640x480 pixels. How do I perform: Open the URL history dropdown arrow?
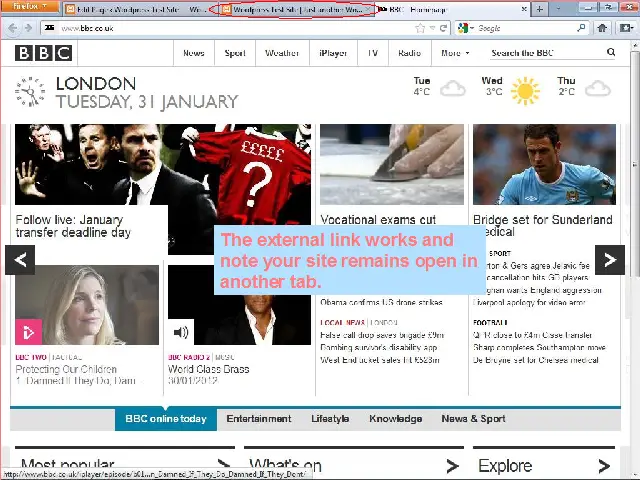pyautogui.click(x=432, y=28)
